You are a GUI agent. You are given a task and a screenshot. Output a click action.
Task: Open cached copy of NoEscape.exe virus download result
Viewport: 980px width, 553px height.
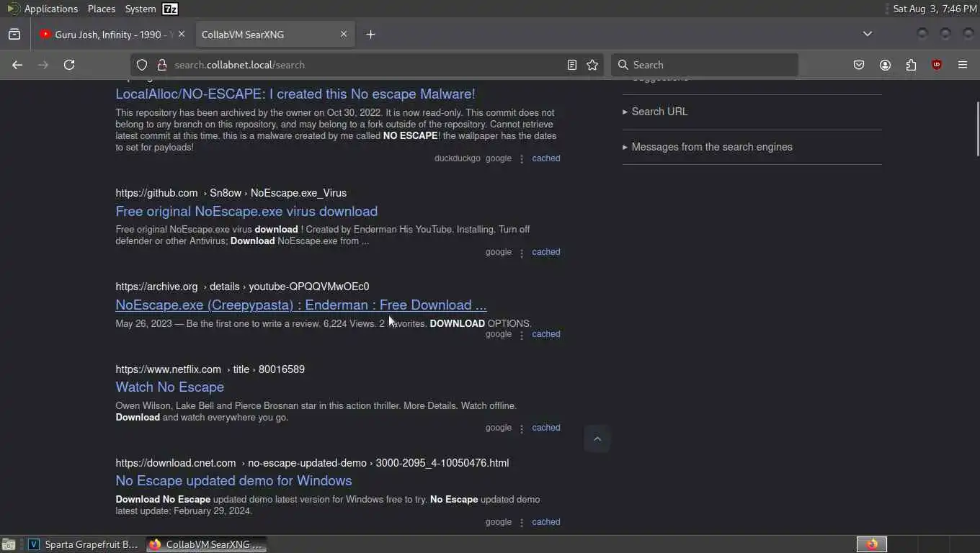pos(546,252)
